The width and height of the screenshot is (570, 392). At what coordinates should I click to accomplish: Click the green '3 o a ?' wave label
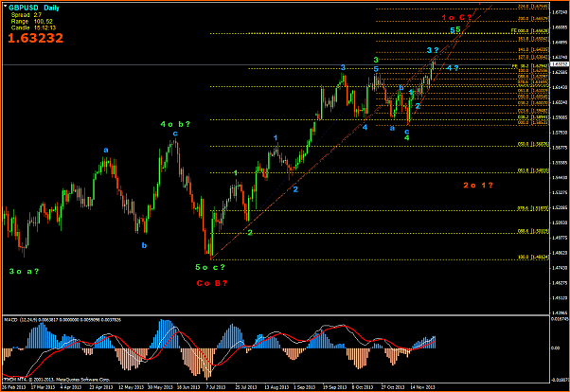tap(24, 271)
